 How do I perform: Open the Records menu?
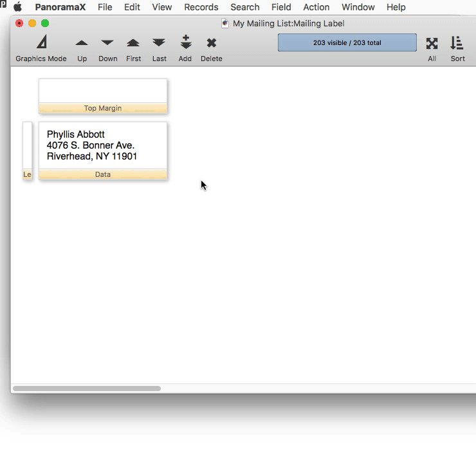201,7
